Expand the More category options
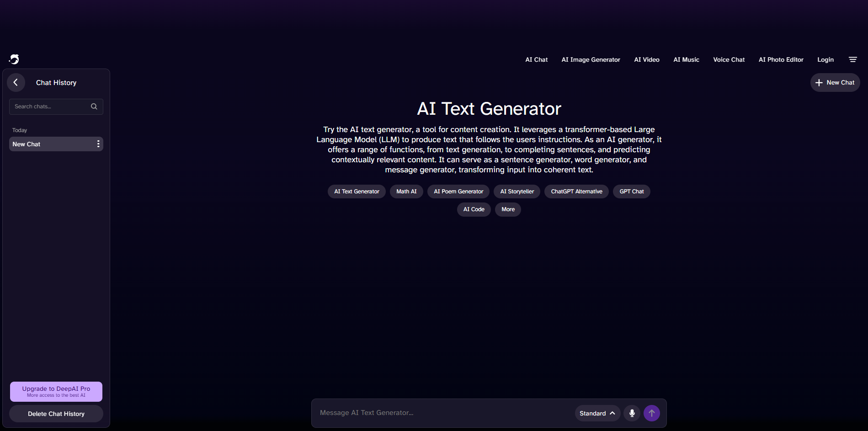The height and width of the screenshot is (431, 868). click(507, 209)
